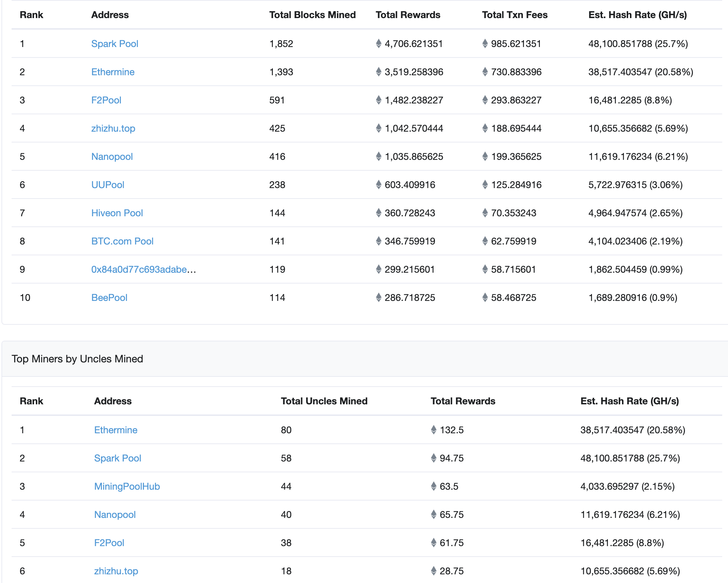Open the MiningPoolHub miner link
This screenshot has width=728, height=583.
click(x=127, y=486)
